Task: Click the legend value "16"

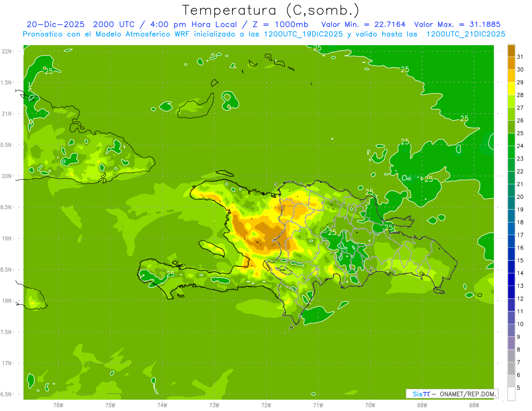Action: [x=520, y=247]
